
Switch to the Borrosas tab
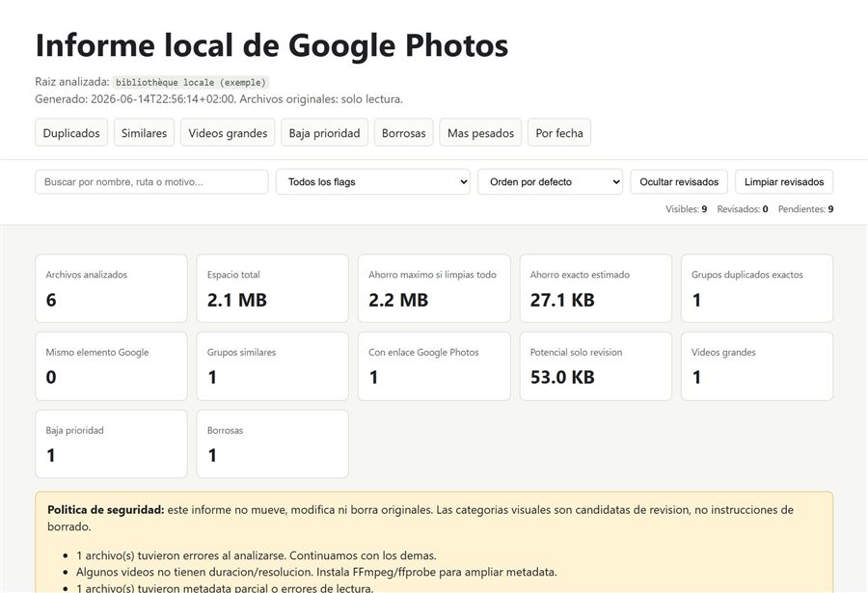[403, 133]
